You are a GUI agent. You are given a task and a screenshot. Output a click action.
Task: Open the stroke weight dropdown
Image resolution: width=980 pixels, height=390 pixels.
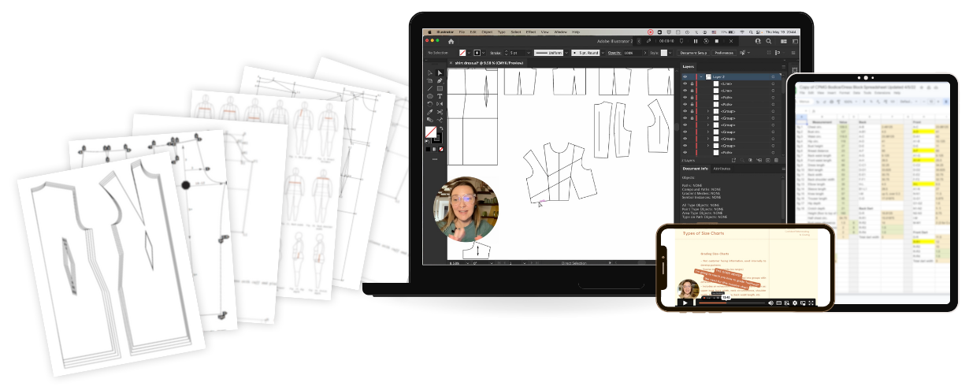click(529, 53)
